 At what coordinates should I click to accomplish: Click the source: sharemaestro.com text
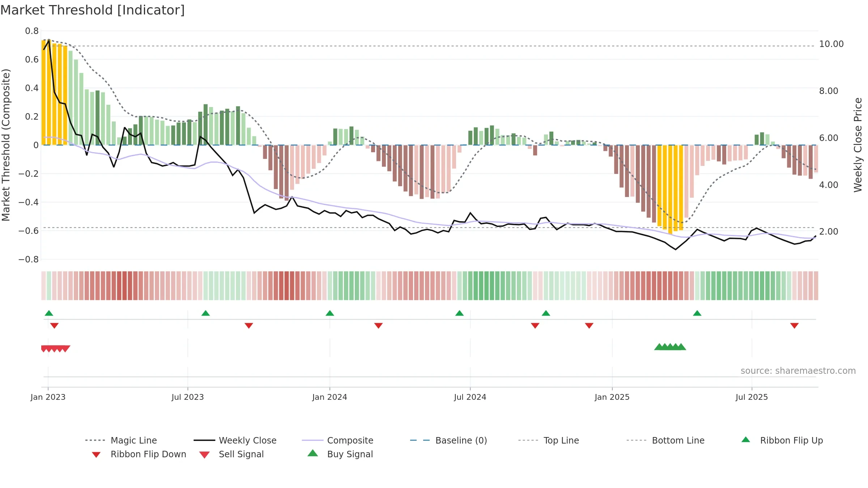(798, 371)
